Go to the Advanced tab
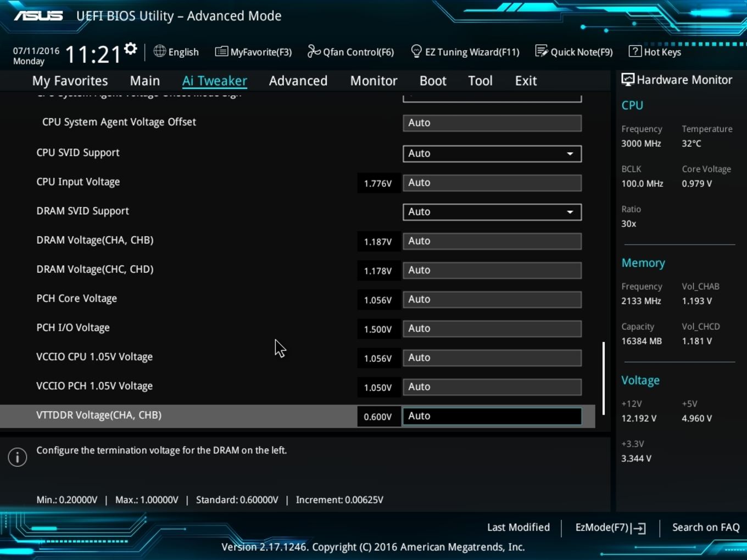Image resolution: width=747 pixels, height=560 pixels. pyautogui.click(x=298, y=81)
